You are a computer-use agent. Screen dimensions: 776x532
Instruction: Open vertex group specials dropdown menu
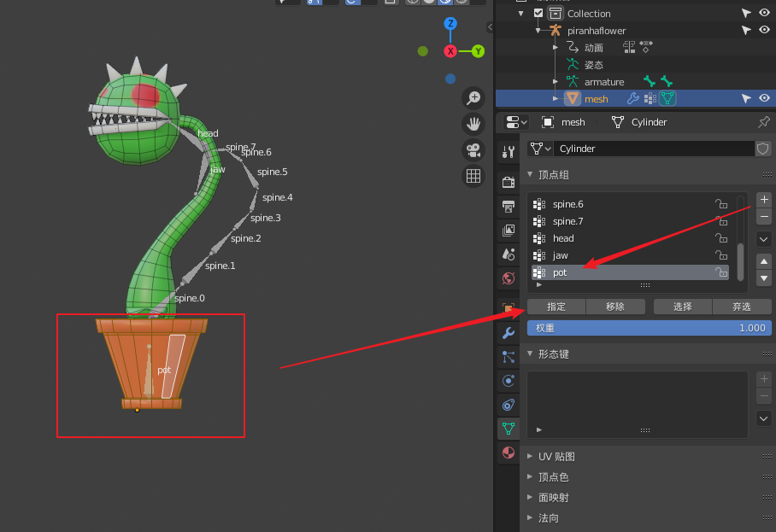[x=764, y=239]
